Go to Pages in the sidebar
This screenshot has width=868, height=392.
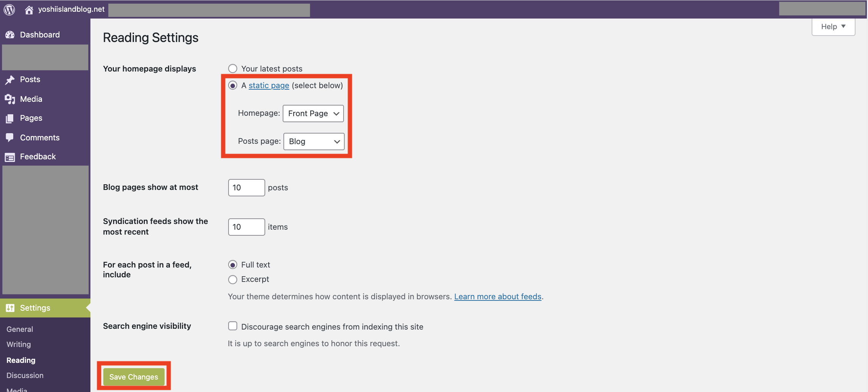(31, 118)
